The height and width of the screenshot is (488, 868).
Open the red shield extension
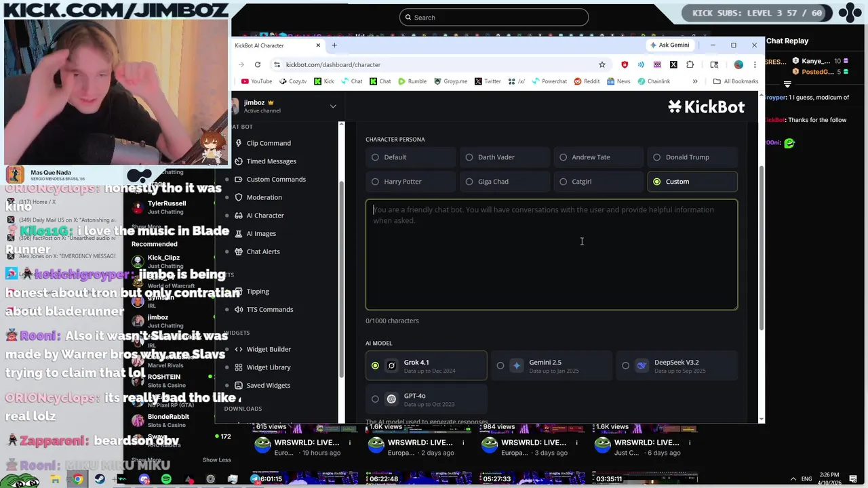625,64
